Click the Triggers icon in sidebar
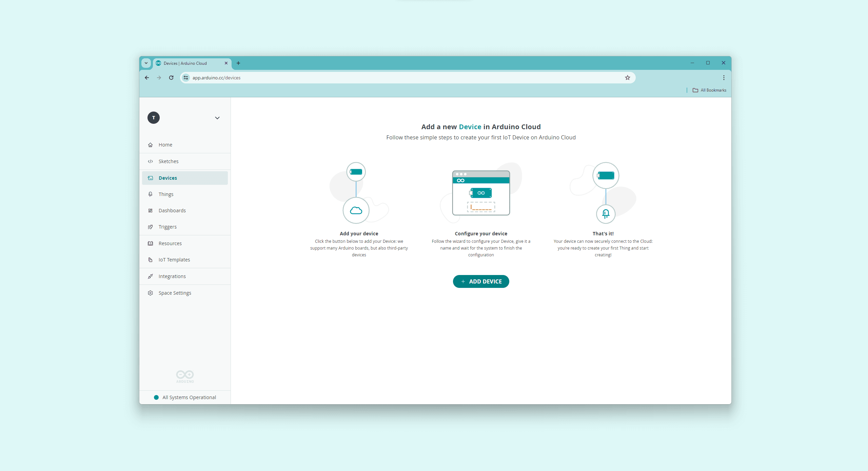 point(150,227)
